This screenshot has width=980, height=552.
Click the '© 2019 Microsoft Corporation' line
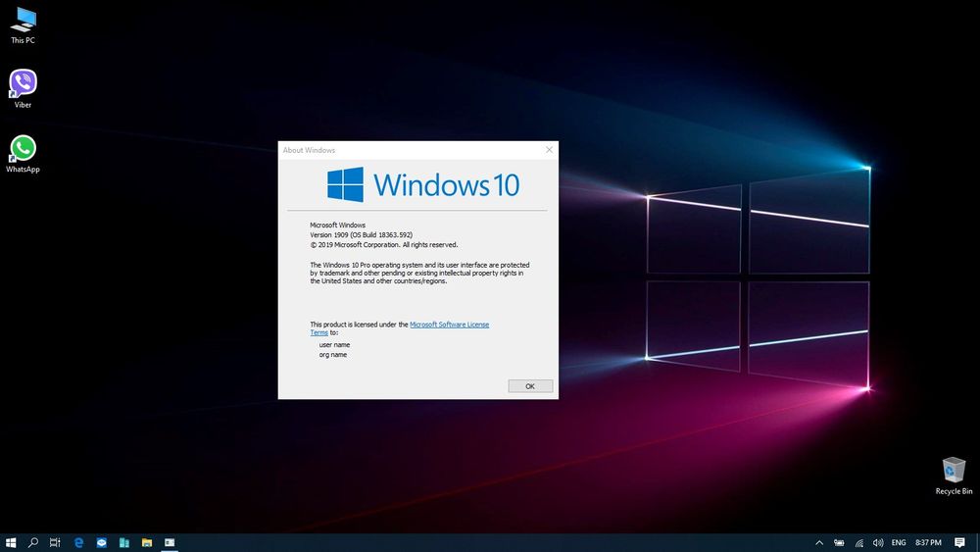[x=384, y=244]
